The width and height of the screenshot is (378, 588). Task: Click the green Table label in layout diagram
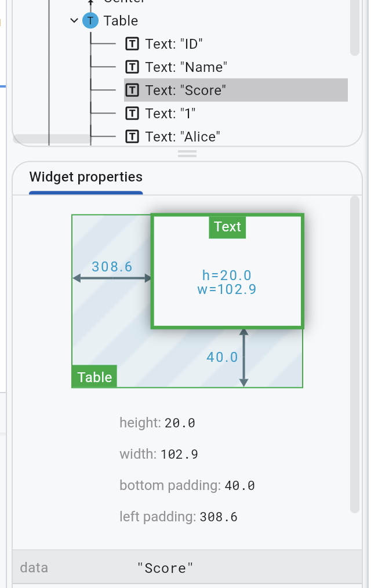point(94,377)
